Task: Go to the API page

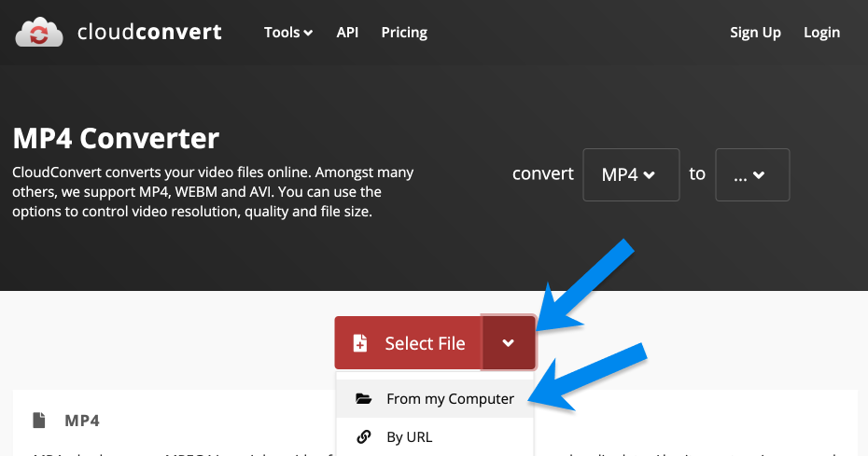Action: [347, 33]
